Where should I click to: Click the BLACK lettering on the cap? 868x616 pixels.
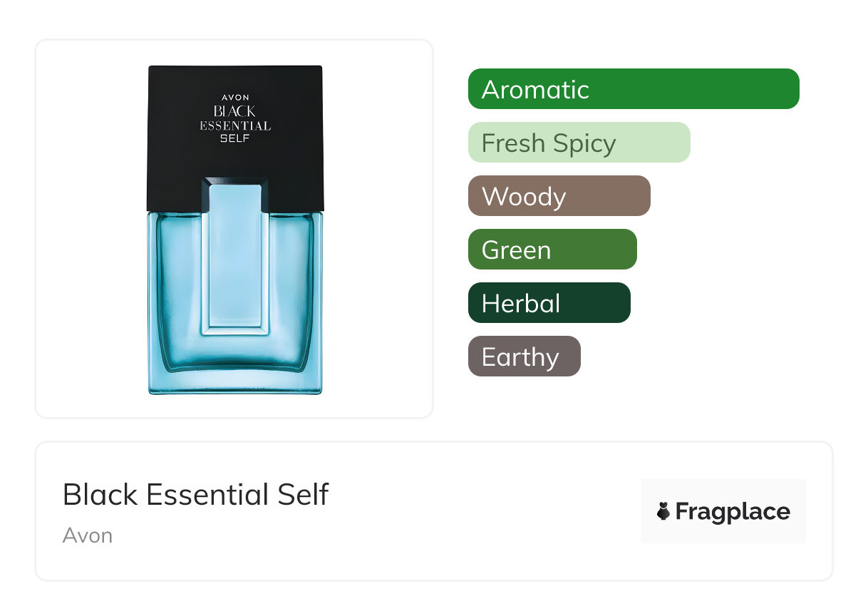pos(234,112)
